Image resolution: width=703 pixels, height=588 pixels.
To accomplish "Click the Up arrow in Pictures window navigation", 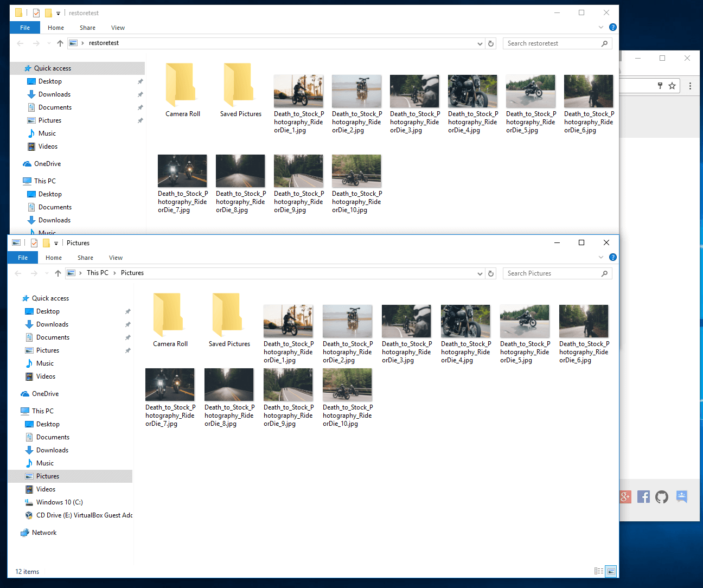I will [x=58, y=273].
